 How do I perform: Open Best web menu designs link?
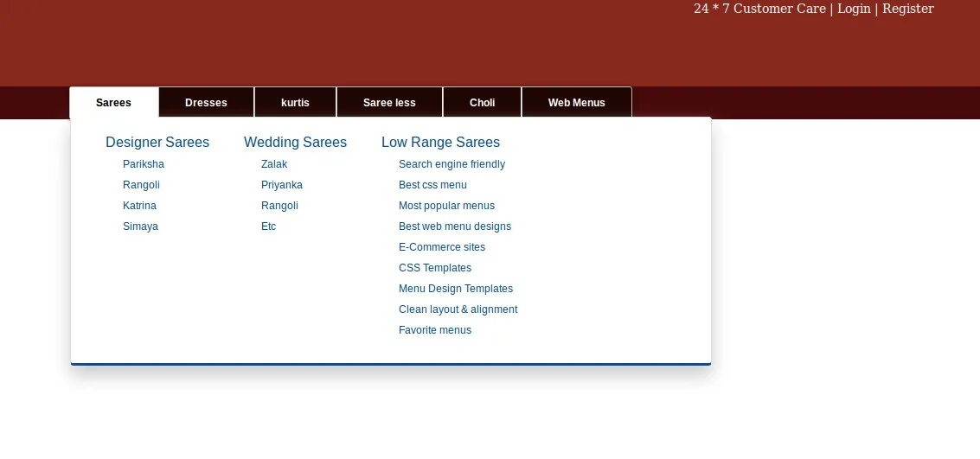[x=455, y=226]
